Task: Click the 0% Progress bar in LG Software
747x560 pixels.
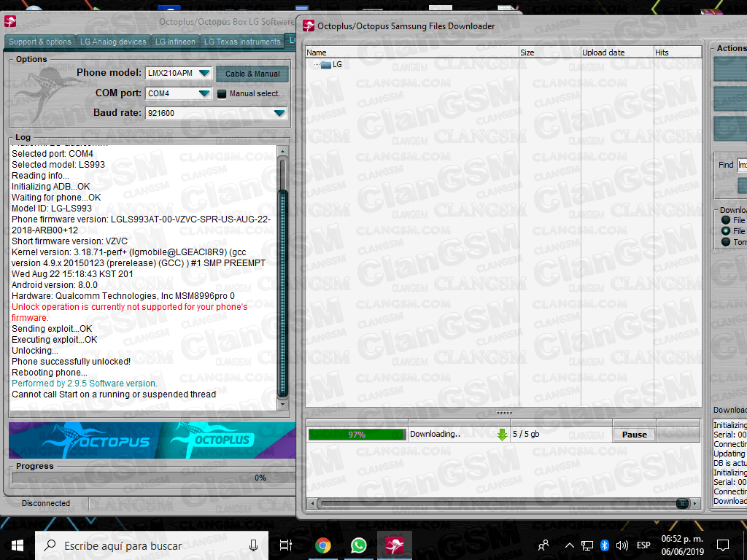Action: (x=153, y=478)
